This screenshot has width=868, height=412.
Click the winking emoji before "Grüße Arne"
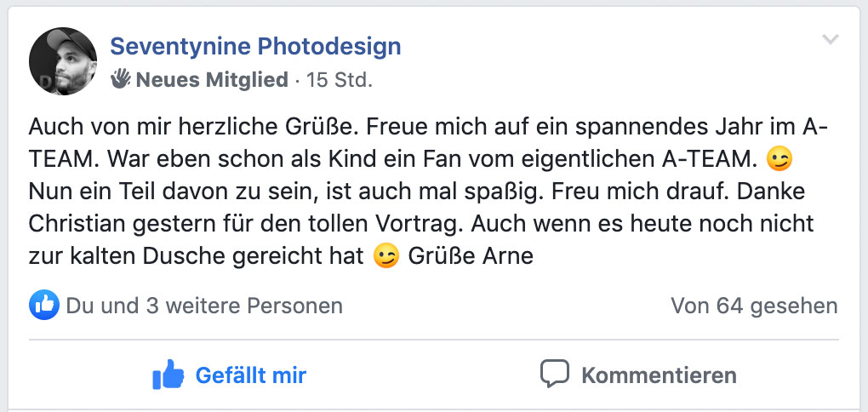coord(386,255)
